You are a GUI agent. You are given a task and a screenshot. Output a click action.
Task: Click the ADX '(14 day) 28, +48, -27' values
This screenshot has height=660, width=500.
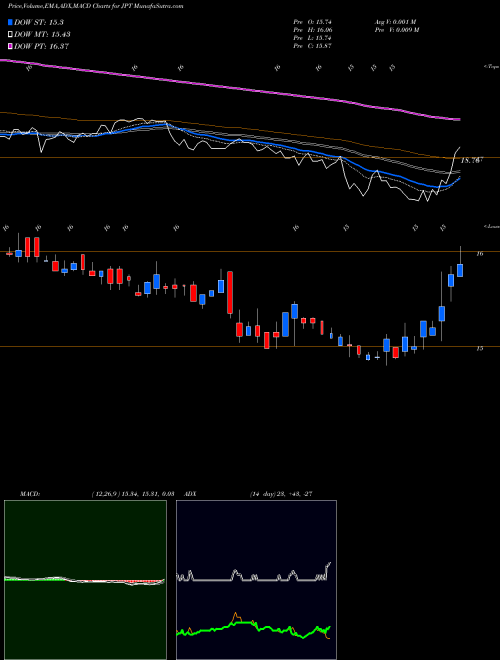tap(281, 494)
